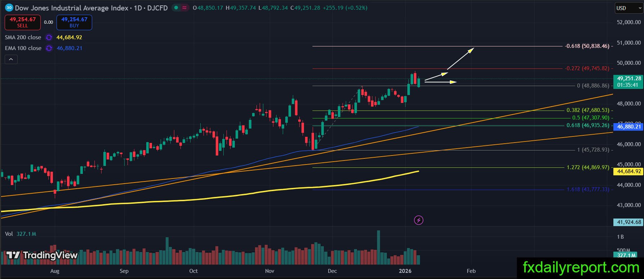Image resolution: width=644 pixels, height=279 pixels.
Task: Click the Sep label on the time axis
Action: click(124, 271)
